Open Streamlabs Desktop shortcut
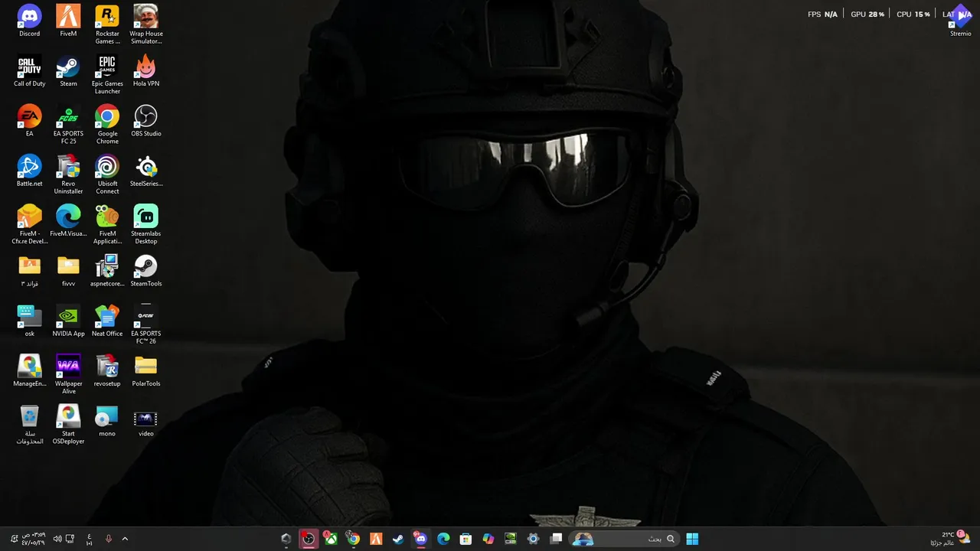The width and height of the screenshot is (980, 551). (145, 225)
